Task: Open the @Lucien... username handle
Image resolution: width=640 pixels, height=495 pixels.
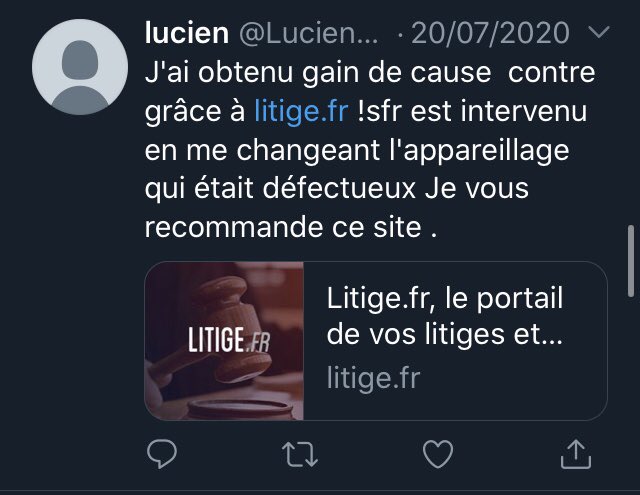Action: (x=309, y=33)
